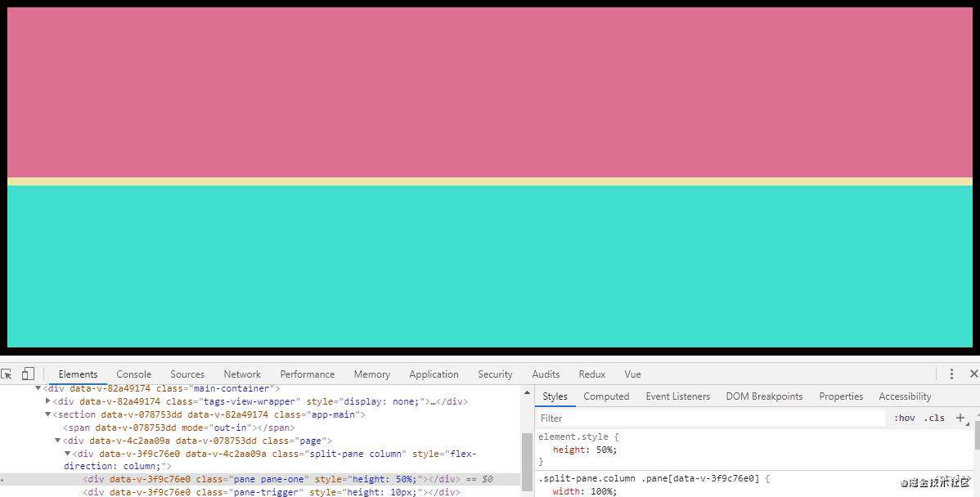Open the Console tab

point(134,374)
